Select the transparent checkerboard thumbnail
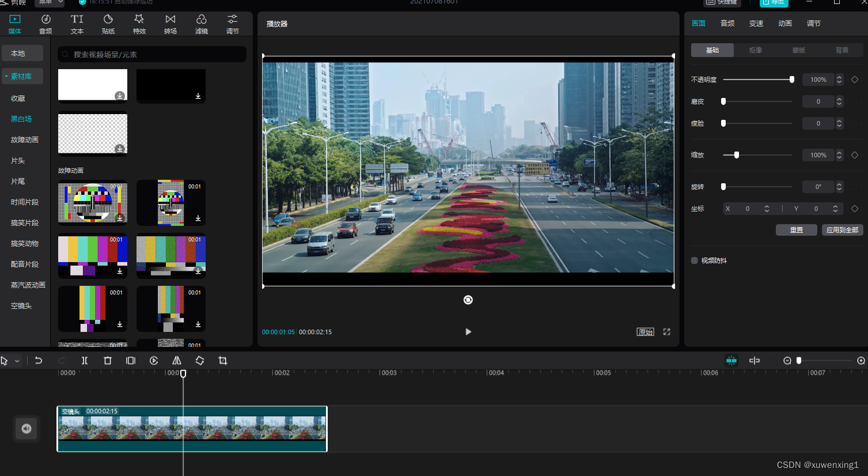 point(93,134)
